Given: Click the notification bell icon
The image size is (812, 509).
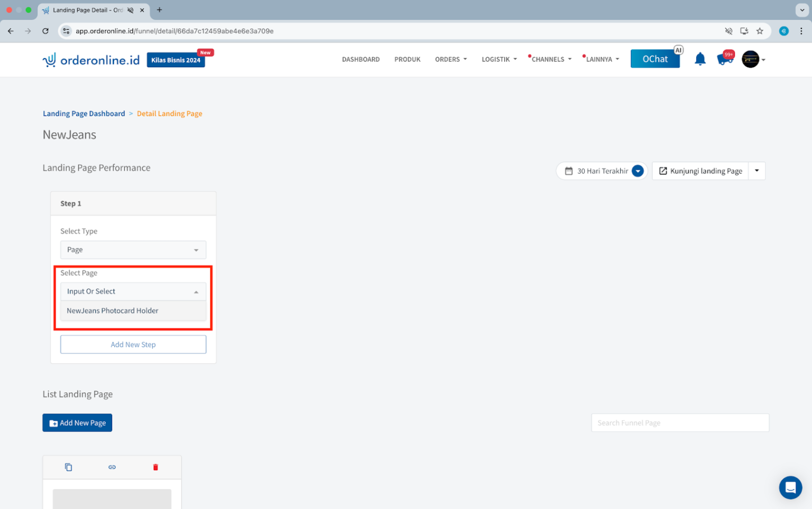Looking at the screenshot, I should click(x=700, y=59).
